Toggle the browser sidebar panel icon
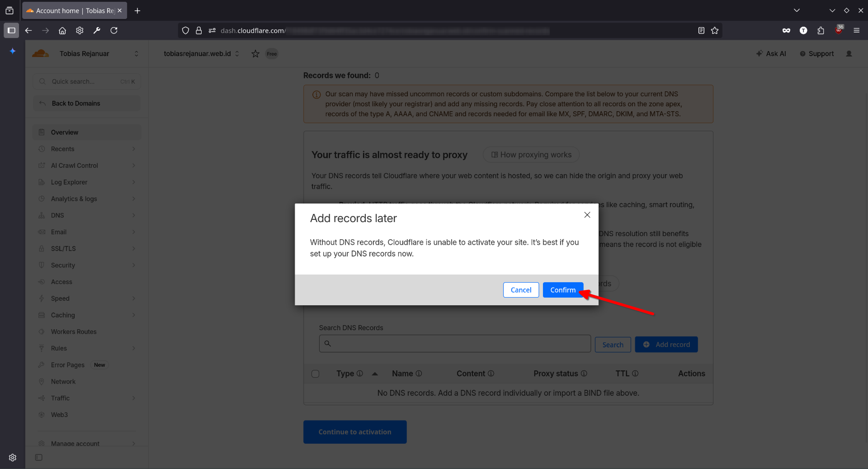Viewport: 868px width, 469px height. click(x=11, y=31)
